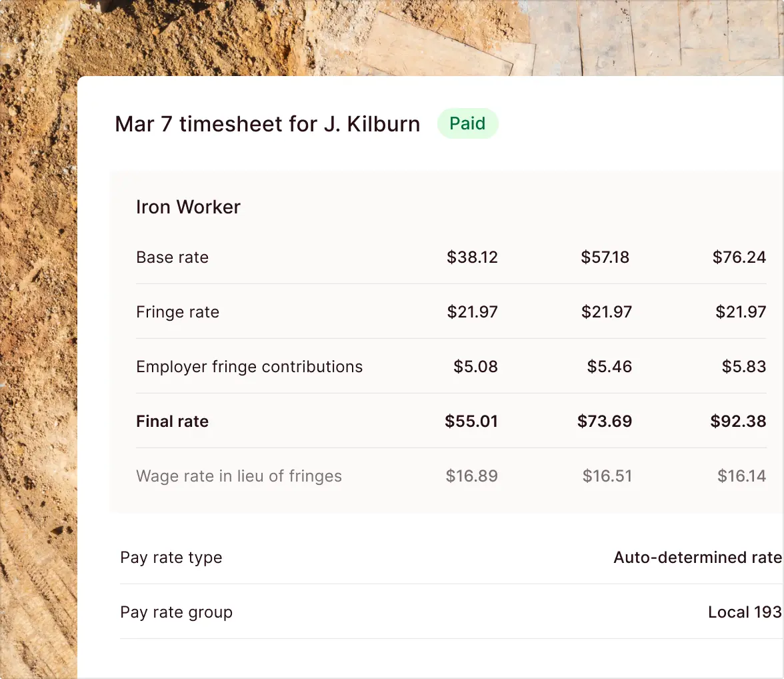Select the $38.12 base rate value
The image size is (784, 679).
[472, 257]
